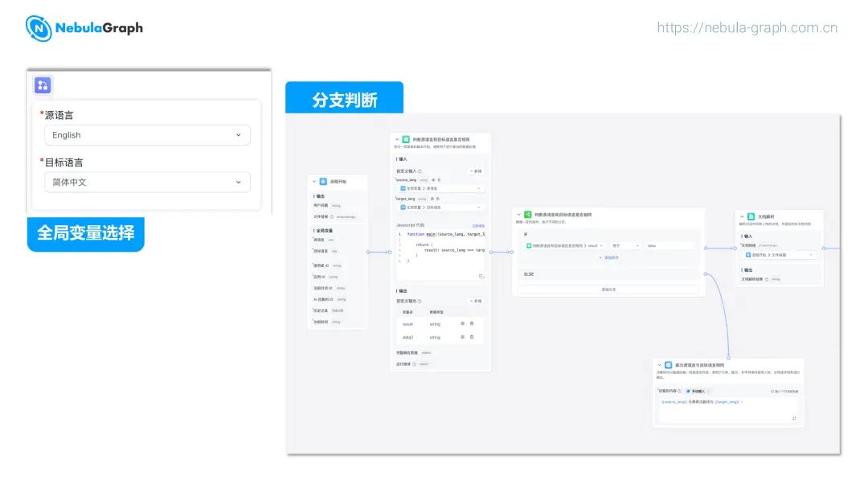The height and width of the screenshot is (489, 868).
Task: Open the 源语言 English dropdown
Action: [147, 135]
